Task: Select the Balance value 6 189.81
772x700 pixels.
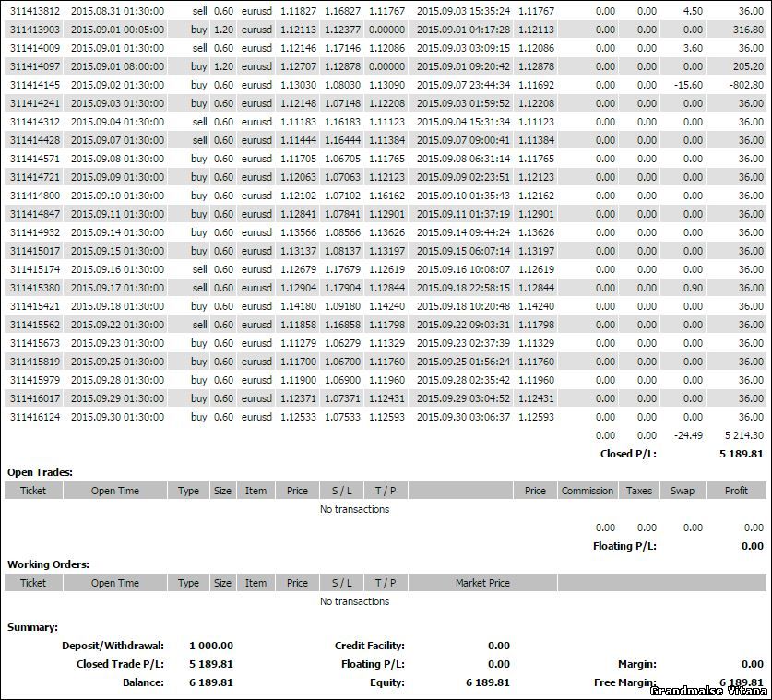Action: (x=211, y=682)
